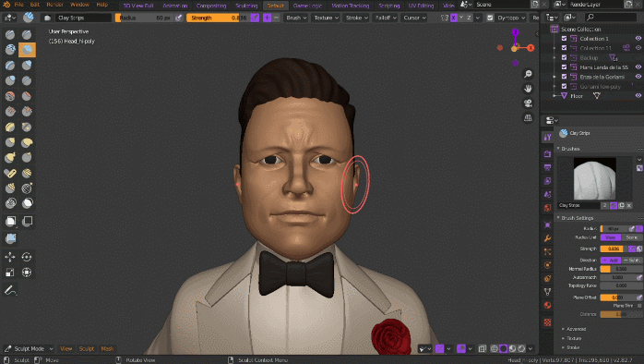The width and height of the screenshot is (644, 364).
Task: Expand the Backup collection in outliner
Action: click(555, 57)
